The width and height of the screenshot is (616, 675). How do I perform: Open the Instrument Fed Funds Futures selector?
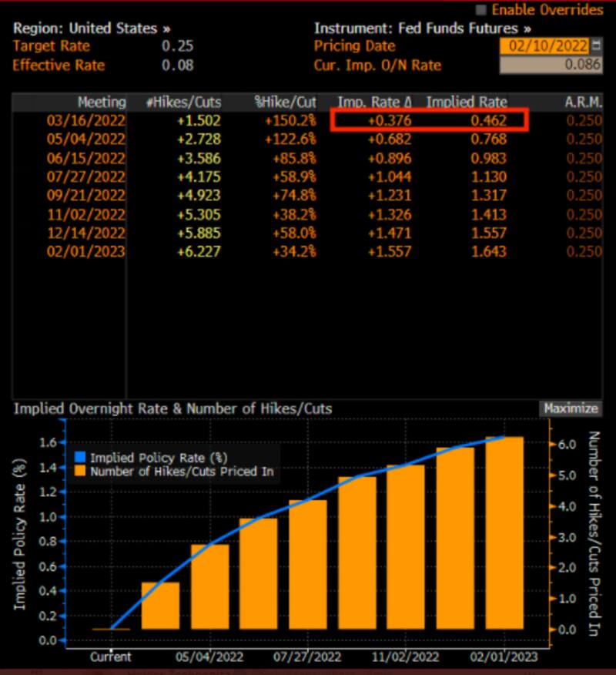tap(423, 29)
